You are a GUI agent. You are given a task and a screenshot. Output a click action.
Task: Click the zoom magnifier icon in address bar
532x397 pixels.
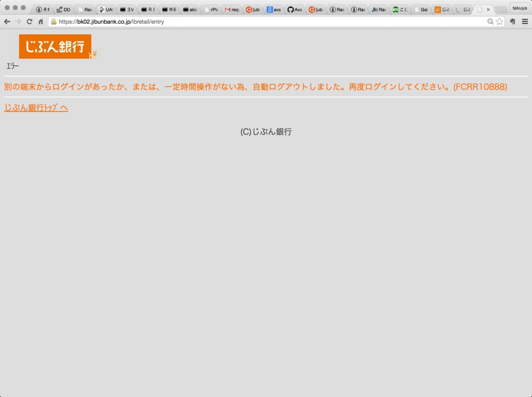tap(490, 21)
